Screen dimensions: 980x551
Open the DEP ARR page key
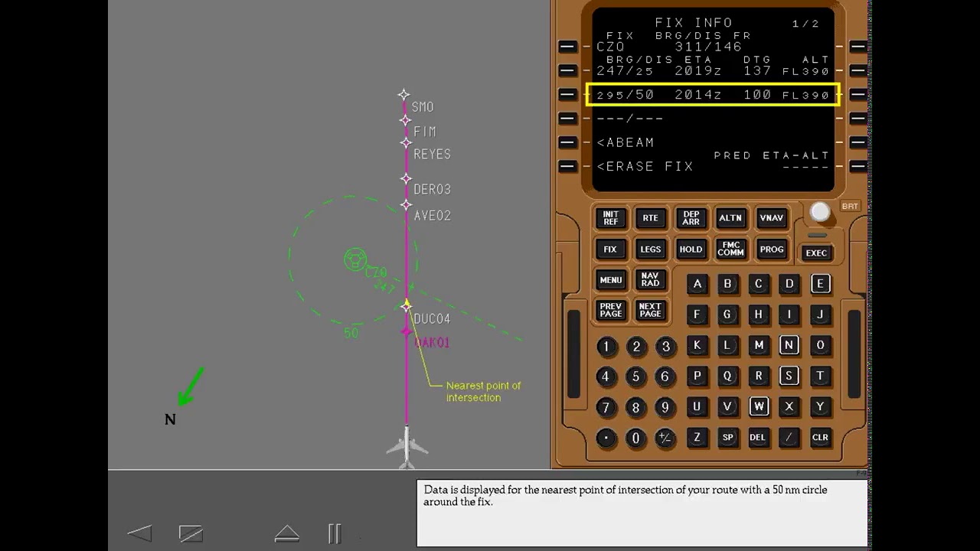click(691, 218)
